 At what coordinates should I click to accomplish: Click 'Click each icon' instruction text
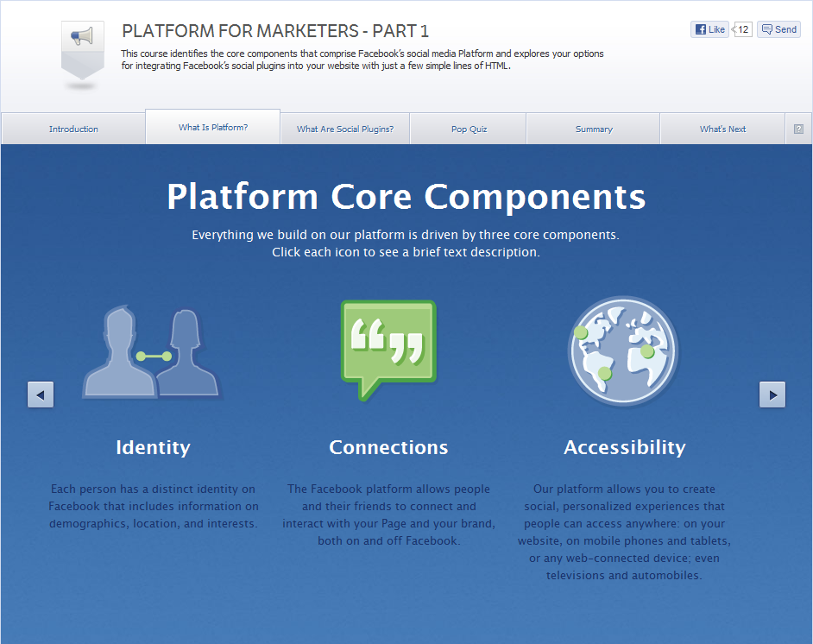(x=406, y=252)
